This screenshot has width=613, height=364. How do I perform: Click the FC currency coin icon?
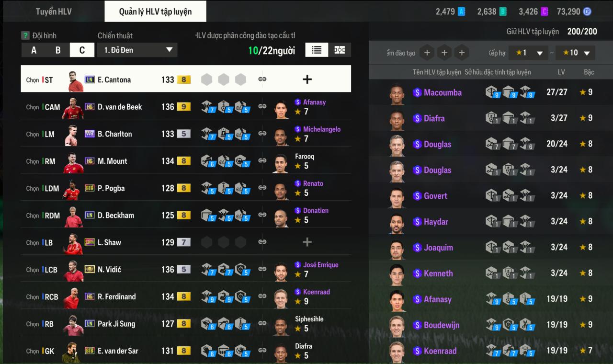pyautogui.click(x=587, y=11)
